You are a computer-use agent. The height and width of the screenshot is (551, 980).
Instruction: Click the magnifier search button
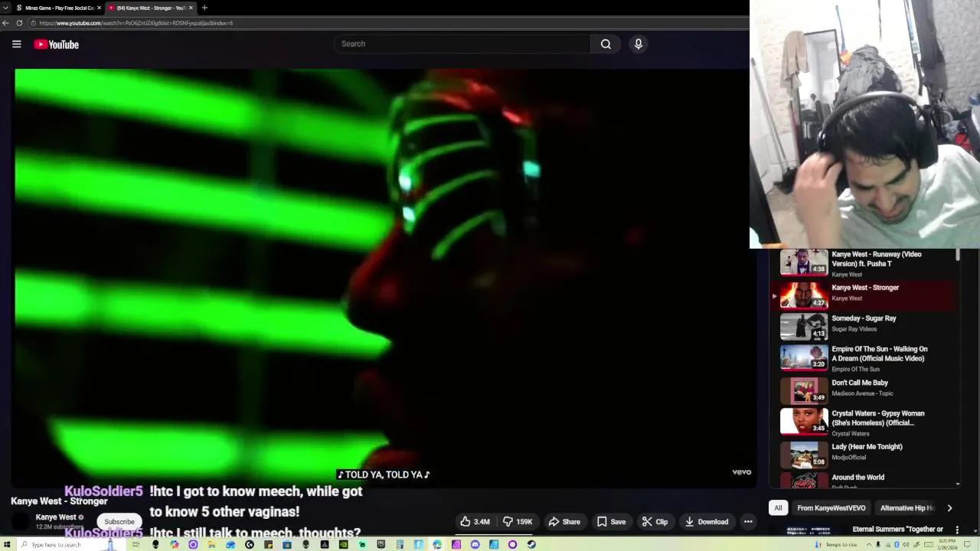pyautogui.click(x=606, y=44)
